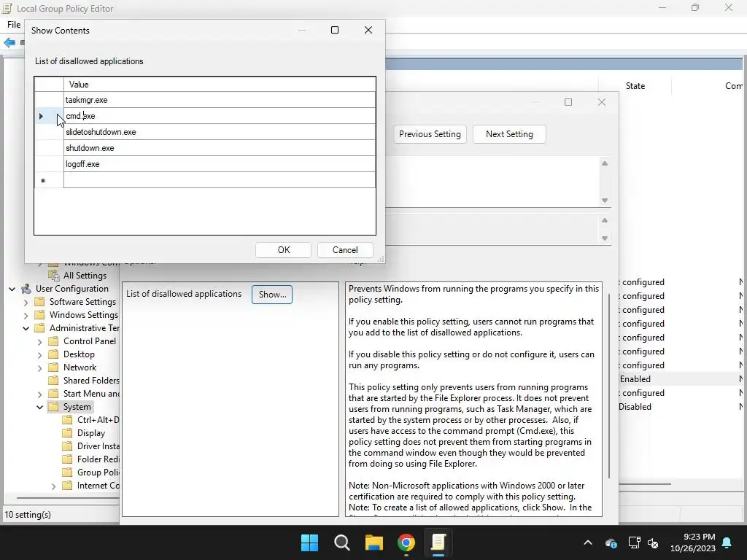This screenshot has height=560, width=747.
Task: Select the slidetoshutdown.exe value cell
Action: pos(220,132)
